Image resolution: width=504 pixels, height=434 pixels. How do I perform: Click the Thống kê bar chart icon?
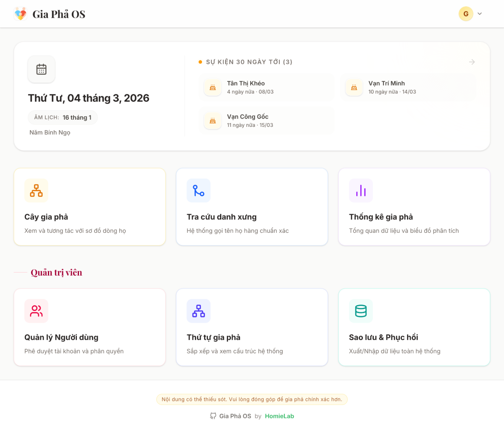[361, 190]
